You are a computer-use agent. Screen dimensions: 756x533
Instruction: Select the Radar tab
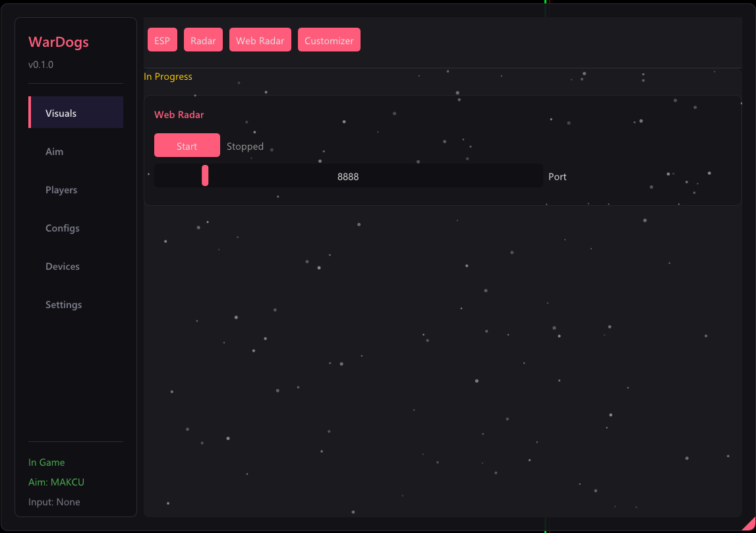click(x=203, y=40)
